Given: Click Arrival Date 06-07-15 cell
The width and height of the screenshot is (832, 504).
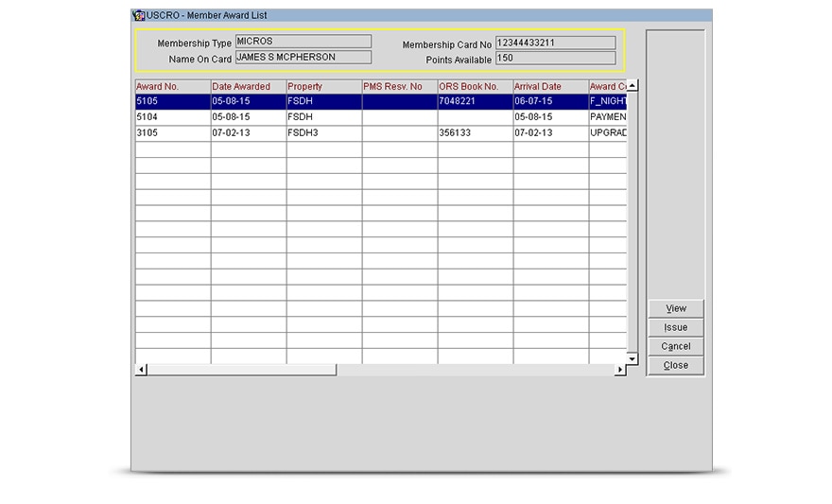Looking at the screenshot, I should 551,102.
